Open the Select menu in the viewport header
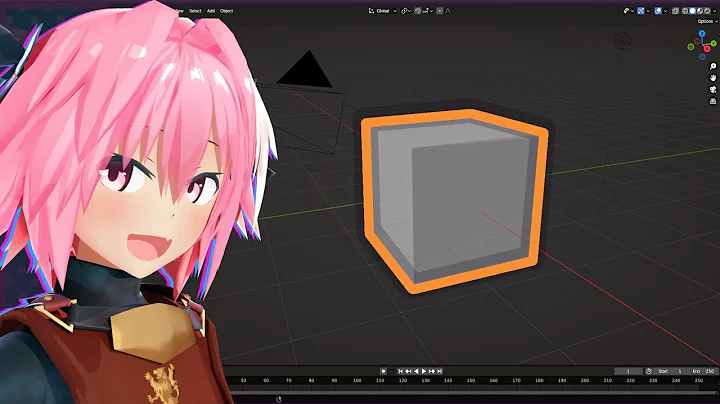 click(x=195, y=11)
